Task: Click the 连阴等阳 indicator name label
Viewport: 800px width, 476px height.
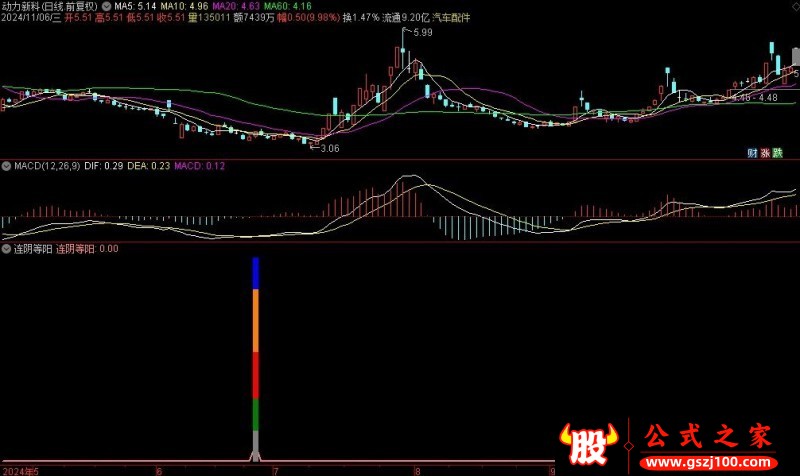Action: 33,249
